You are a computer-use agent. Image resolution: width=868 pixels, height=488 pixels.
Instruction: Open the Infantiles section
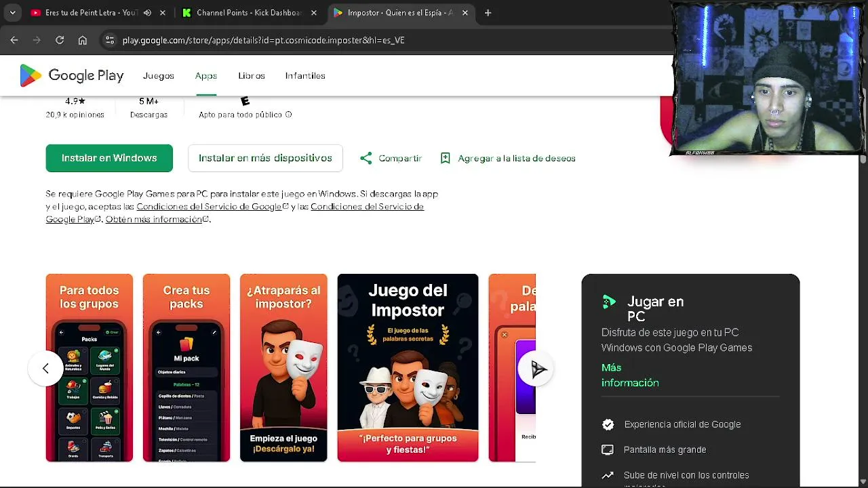pos(305,76)
